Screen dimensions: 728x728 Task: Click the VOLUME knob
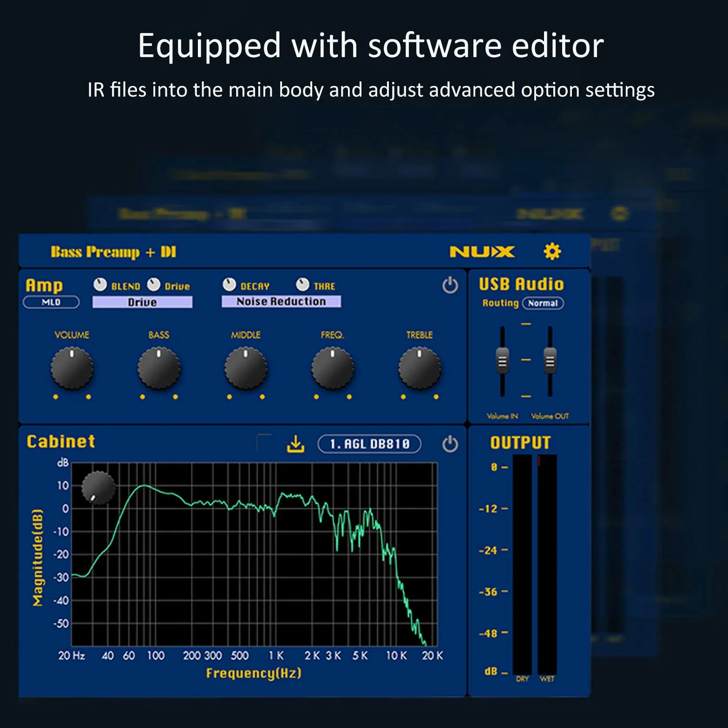click(x=72, y=369)
